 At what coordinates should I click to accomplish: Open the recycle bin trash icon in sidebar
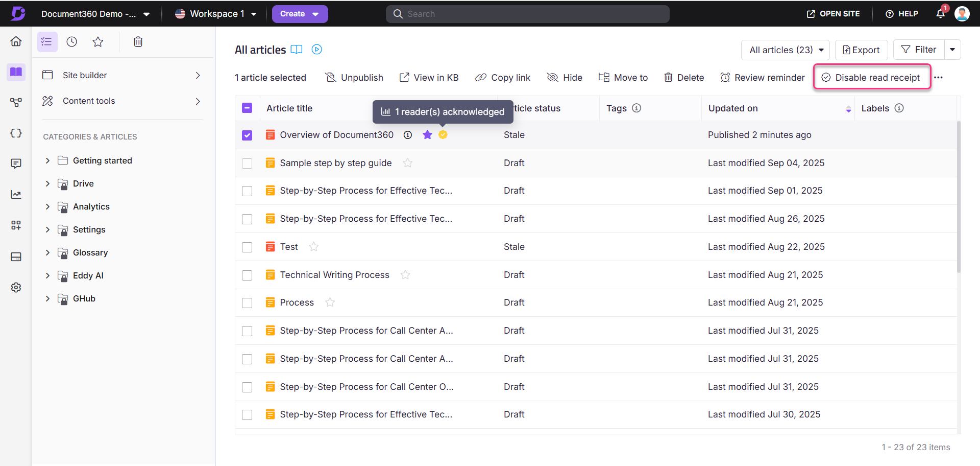click(x=138, y=42)
